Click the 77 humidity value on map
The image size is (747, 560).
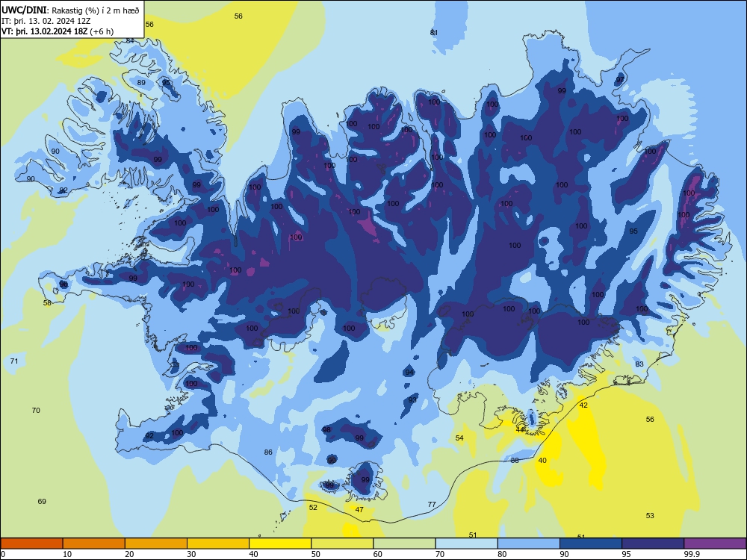click(x=432, y=504)
